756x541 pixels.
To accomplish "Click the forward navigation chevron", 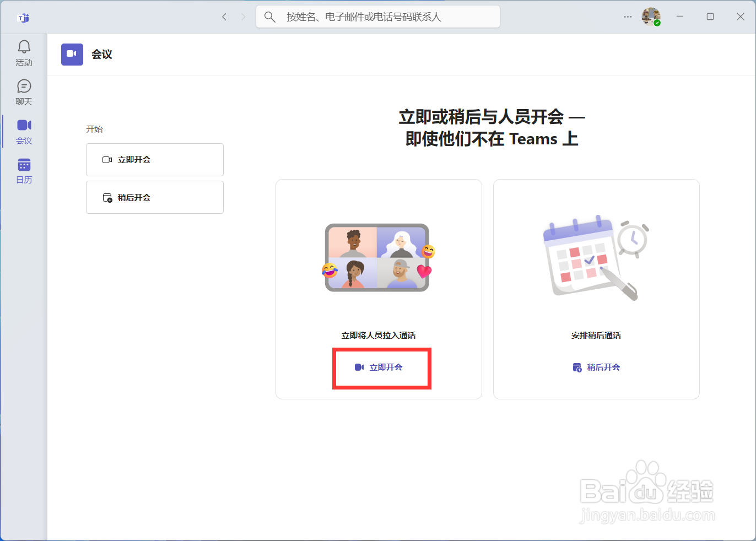I will coord(243,17).
